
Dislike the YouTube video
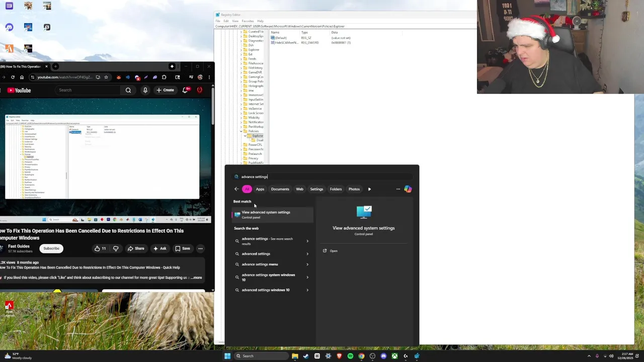(x=116, y=248)
